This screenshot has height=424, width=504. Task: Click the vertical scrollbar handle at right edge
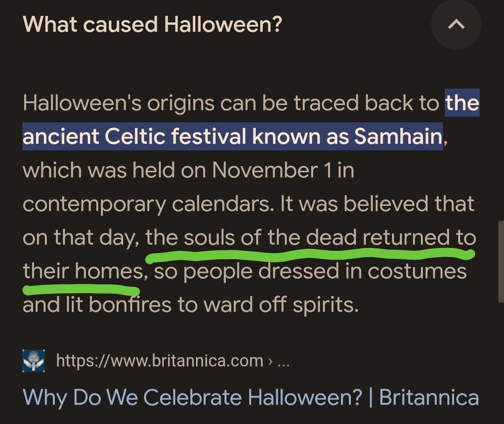coord(501,261)
